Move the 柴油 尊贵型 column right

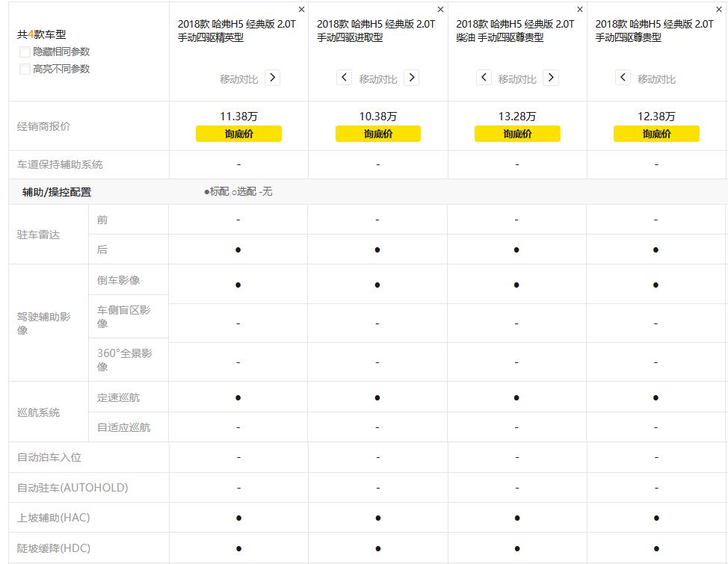click(x=551, y=77)
